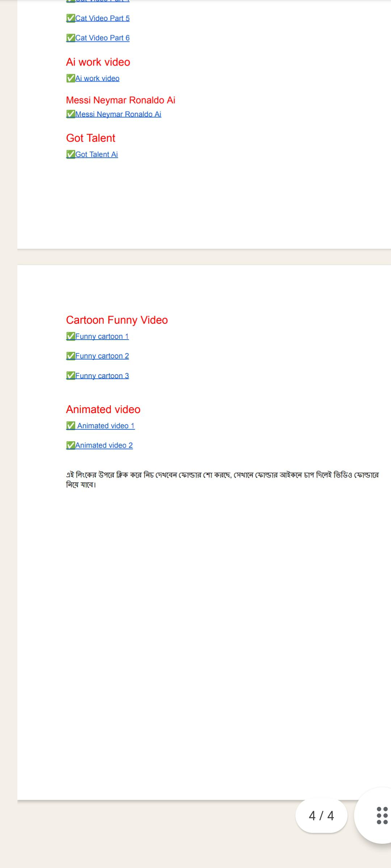Open the Cat Video Part 6 link
Image resolution: width=391 pixels, height=868 pixels.
[x=102, y=38]
